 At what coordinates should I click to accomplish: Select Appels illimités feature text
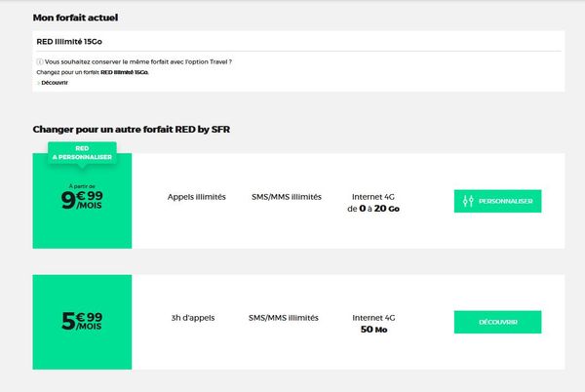pos(197,197)
